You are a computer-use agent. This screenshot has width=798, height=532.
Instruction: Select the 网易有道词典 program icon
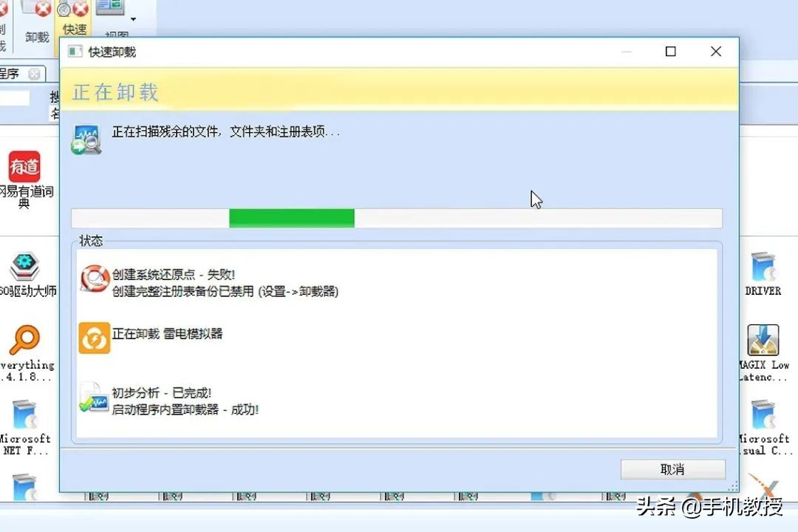pos(24,166)
